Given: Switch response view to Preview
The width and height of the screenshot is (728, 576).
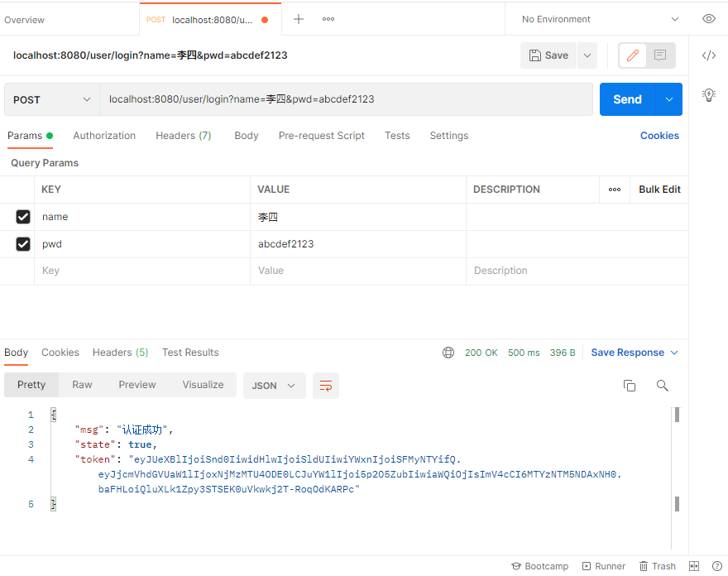Looking at the screenshot, I should coord(137,385).
